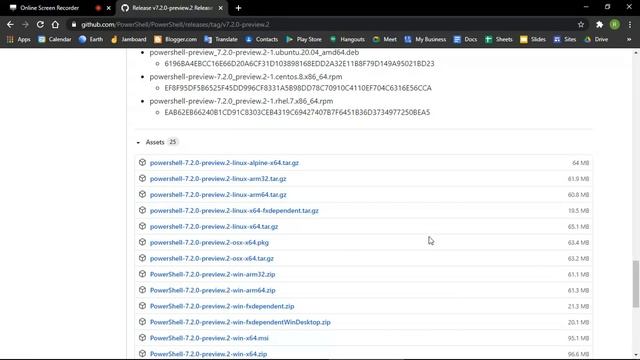This screenshot has height=360, width=640.
Task: Reload the GitHub release page
Action: pos(40,24)
